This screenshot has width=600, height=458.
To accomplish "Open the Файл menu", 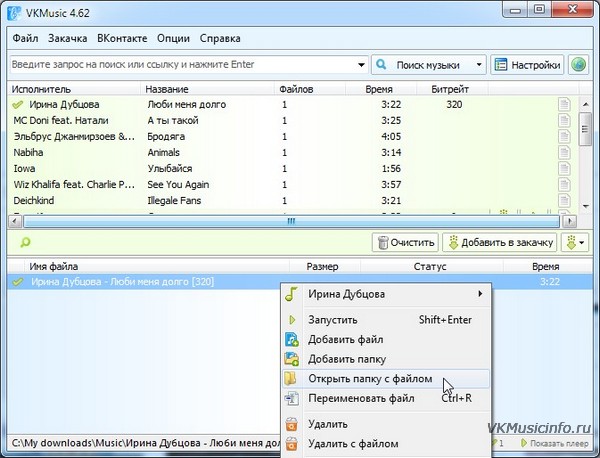I will tap(25, 38).
